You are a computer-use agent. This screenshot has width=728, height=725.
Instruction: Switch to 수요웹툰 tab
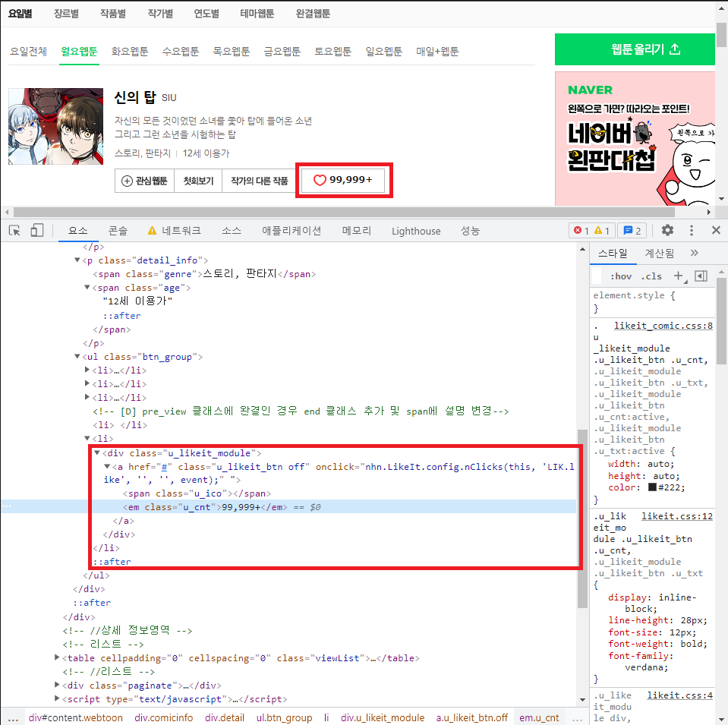[x=181, y=51]
